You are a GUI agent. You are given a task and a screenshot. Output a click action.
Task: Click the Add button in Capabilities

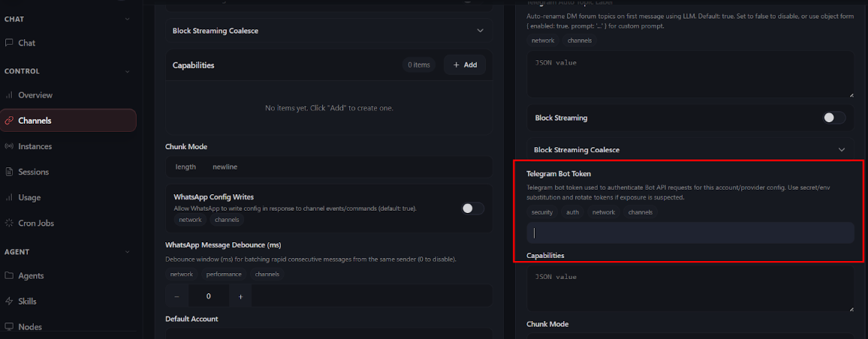click(x=464, y=65)
